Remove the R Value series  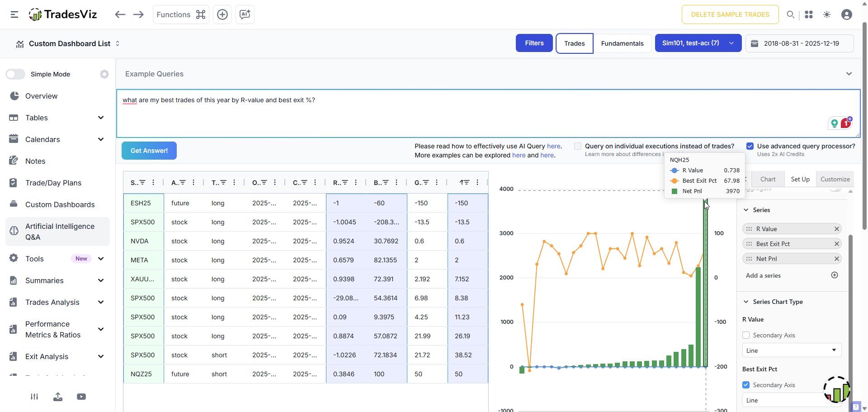(837, 229)
